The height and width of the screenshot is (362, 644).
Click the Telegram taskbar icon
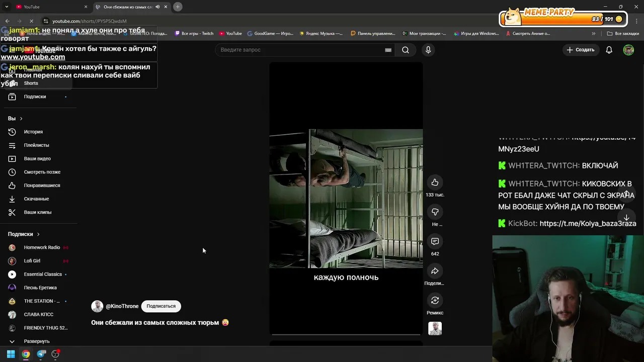41,354
